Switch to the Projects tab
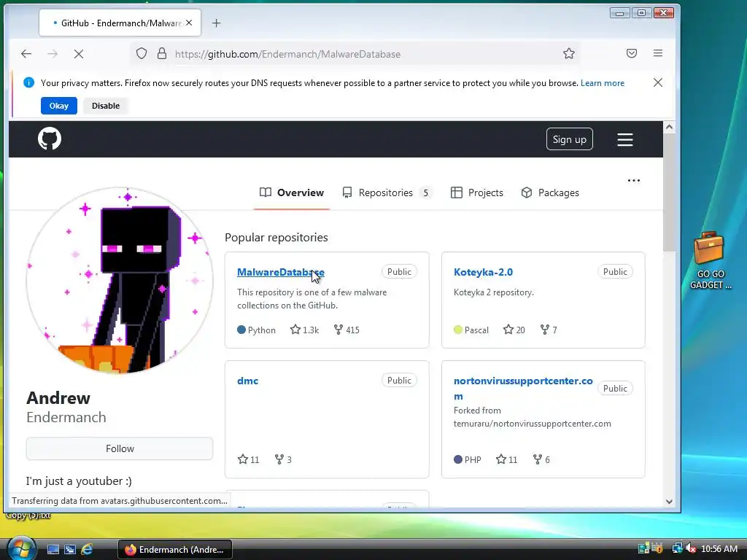This screenshot has height=560, width=747. coord(476,192)
